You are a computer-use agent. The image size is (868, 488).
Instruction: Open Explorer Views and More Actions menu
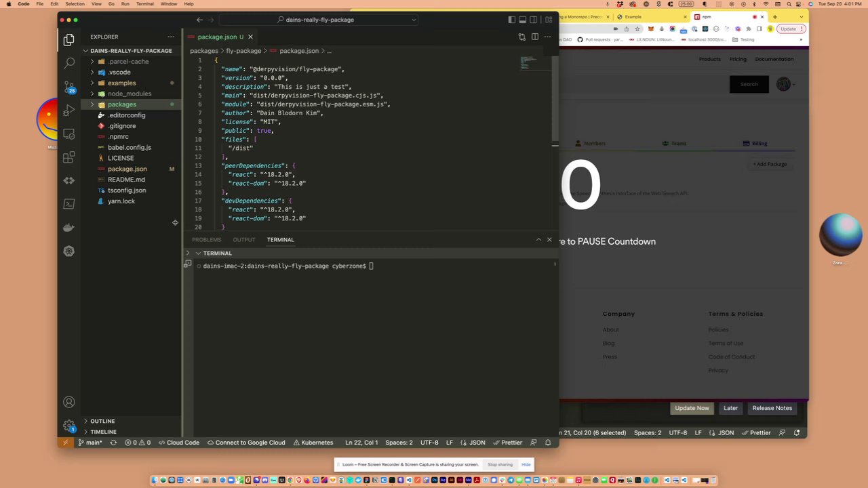point(171,37)
